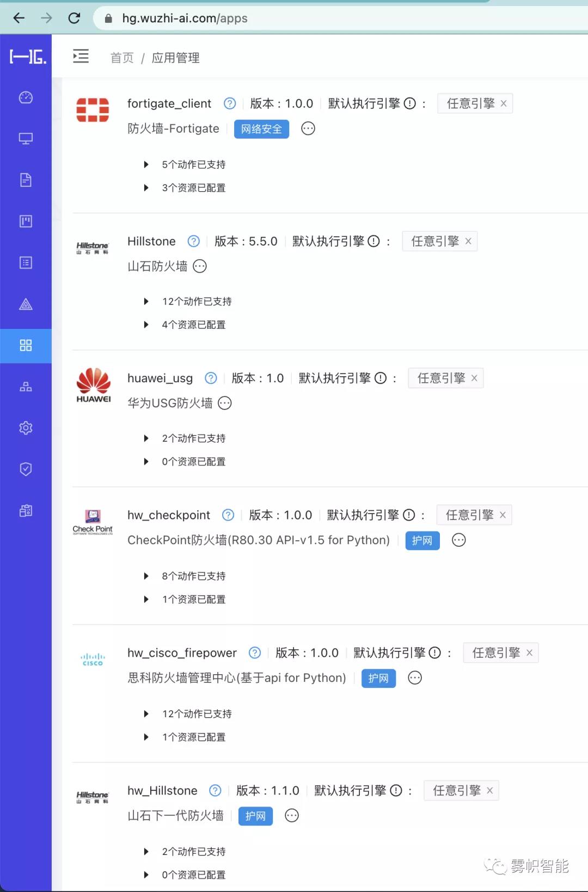Expand 0个资源已配置 under huawei_usg

pyautogui.click(x=146, y=462)
